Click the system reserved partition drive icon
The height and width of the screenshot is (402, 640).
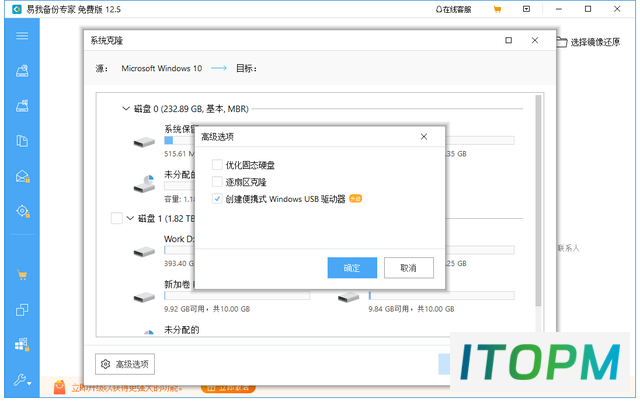point(144,142)
